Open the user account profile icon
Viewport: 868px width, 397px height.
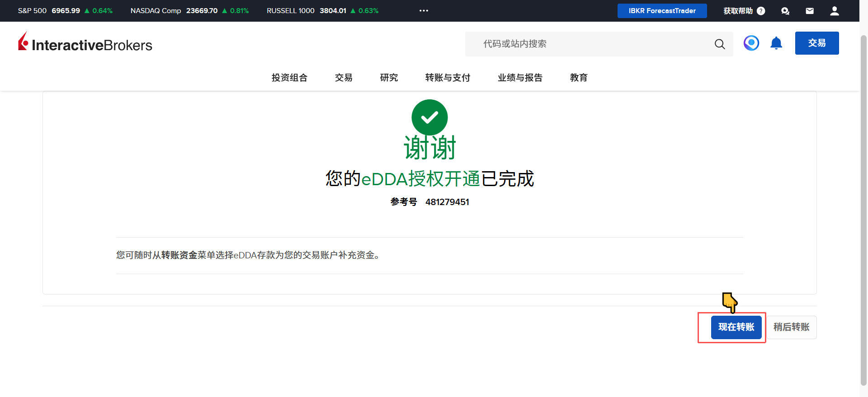[x=834, y=11]
